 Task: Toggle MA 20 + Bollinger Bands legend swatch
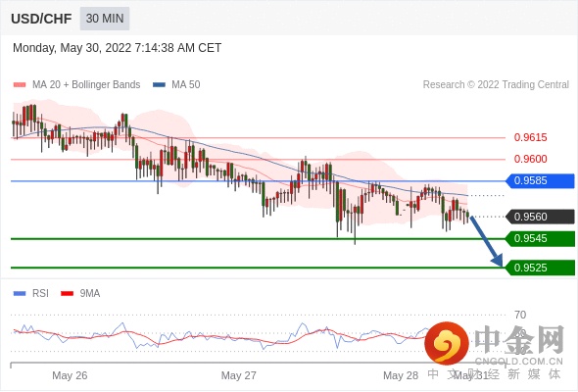pos(20,85)
